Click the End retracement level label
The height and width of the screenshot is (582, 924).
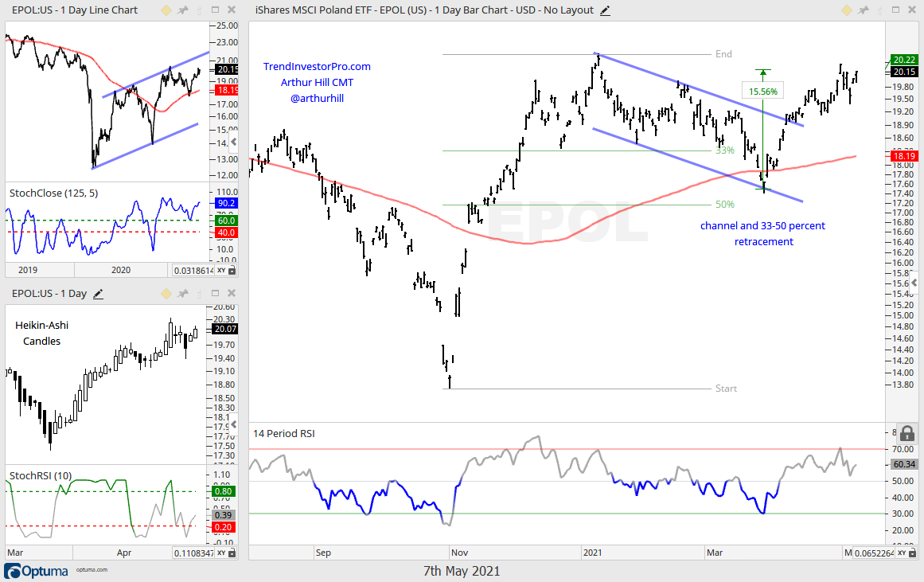723,54
